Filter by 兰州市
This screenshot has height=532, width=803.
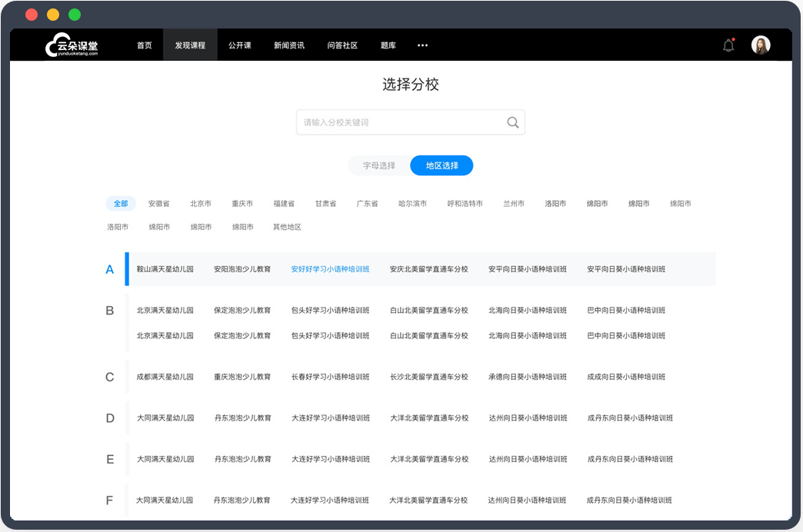click(514, 203)
